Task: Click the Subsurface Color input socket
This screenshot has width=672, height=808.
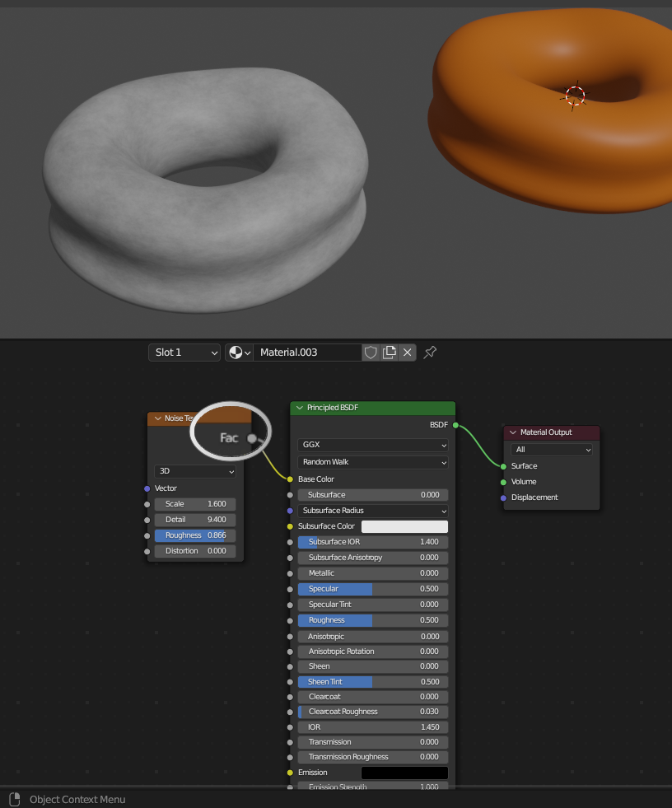Action: pyautogui.click(x=290, y=526)
